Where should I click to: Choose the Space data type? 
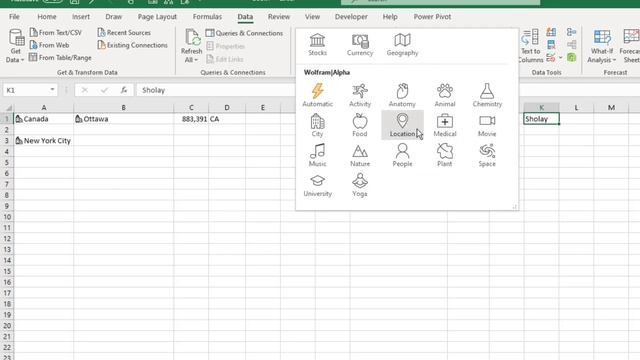487,155
